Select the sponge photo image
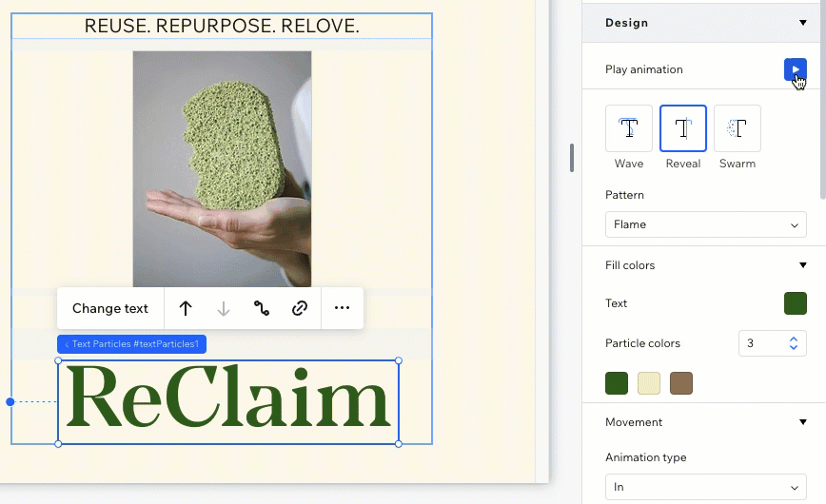This screenshot has width=826, height=504. [222, 169]
